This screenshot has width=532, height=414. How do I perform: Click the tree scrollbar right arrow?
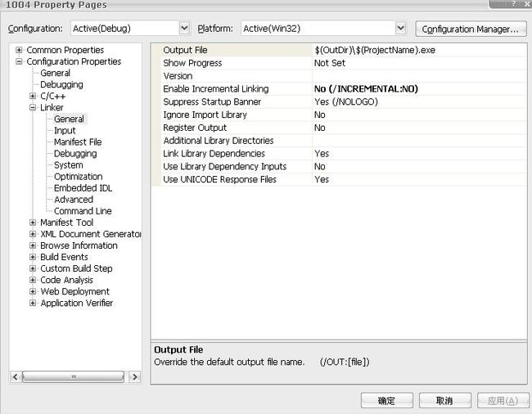135,376
